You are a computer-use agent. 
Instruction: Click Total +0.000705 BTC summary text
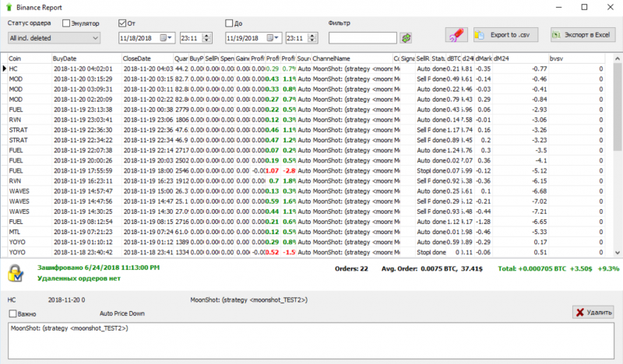[x=558, y=269]
